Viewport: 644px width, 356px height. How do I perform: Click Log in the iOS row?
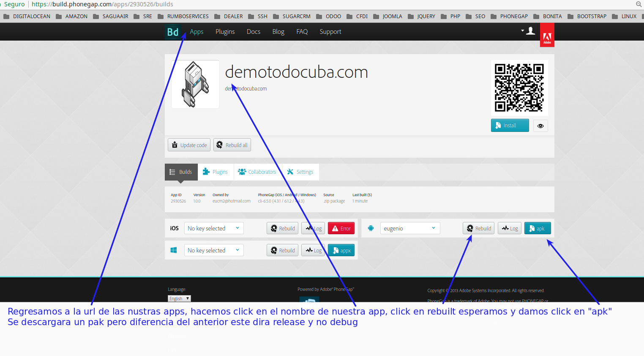coord(313,228)
